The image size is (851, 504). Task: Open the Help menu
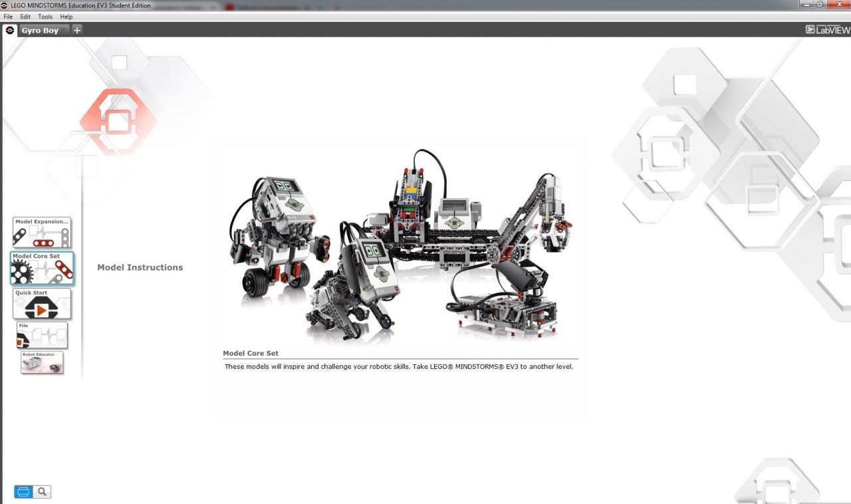[66, 17]
